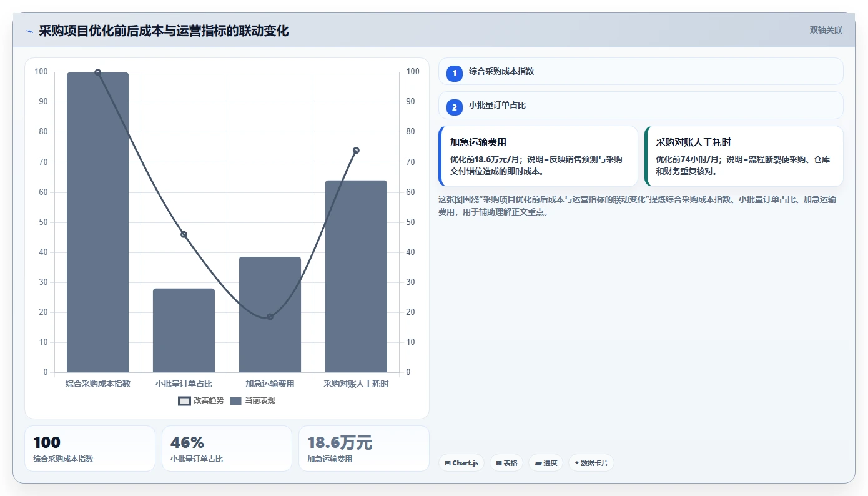Click the line point near value 18.6
Viewport: 868px width, 496px height.
270,317
